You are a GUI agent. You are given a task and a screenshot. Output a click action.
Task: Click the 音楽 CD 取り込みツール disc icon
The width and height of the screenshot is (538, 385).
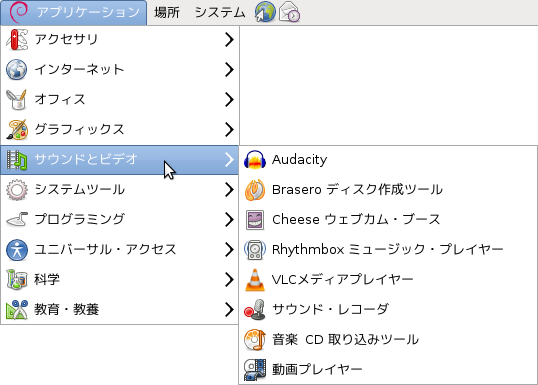(255, 339)
